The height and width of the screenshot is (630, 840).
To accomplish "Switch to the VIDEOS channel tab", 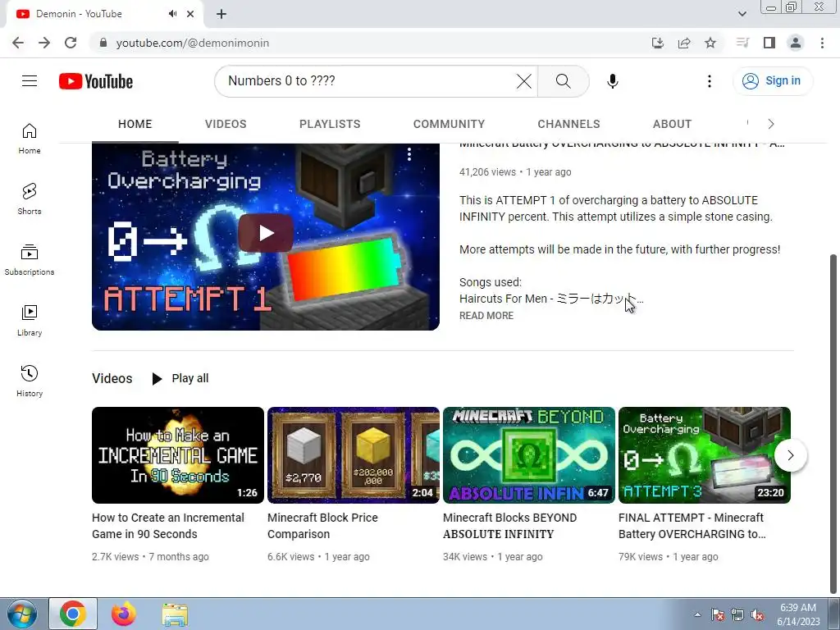I will click(226, 124).
